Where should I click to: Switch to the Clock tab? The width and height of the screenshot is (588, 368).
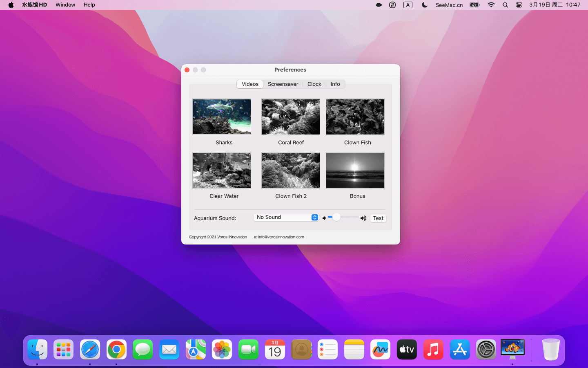click(314, 84)
